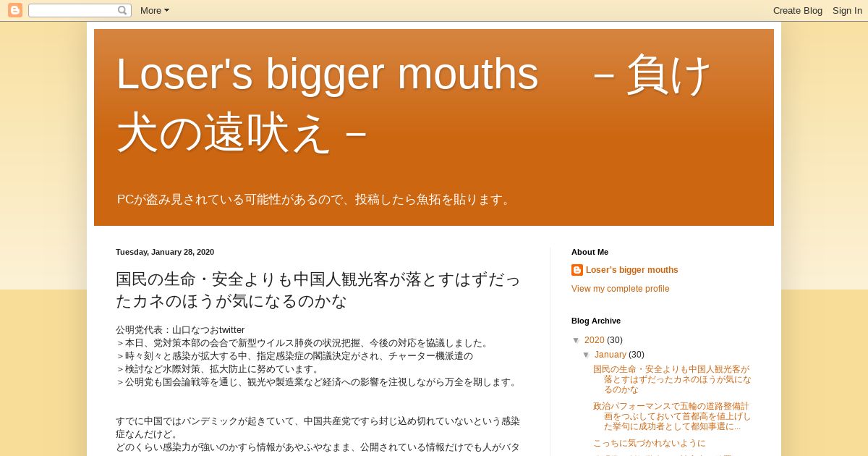868x456 pixels.
Task: Open the blog title header link
Action: pos(414,104)
